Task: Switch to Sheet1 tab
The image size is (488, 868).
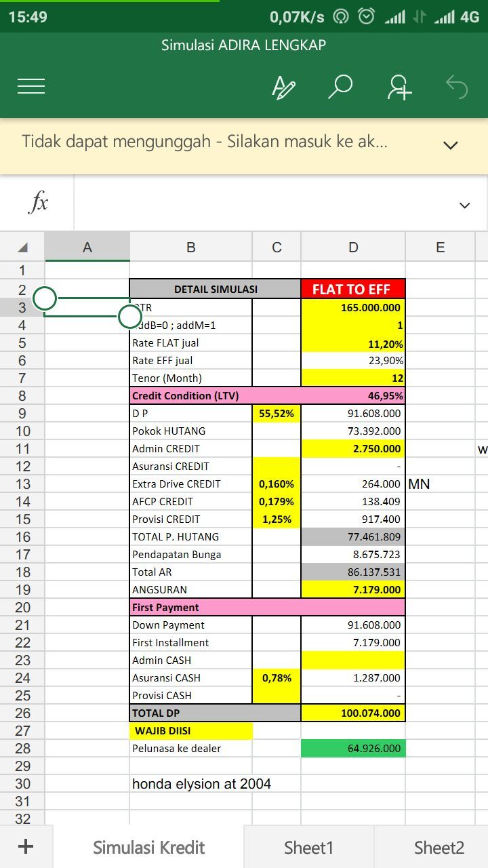Action: tap(308, 847)
